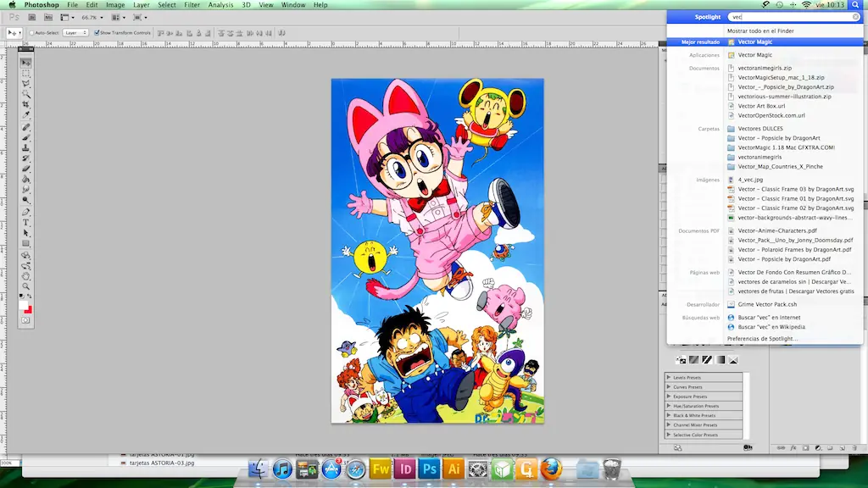
Task: Select the Dodge tool
Action: click(x=26, y=201)
